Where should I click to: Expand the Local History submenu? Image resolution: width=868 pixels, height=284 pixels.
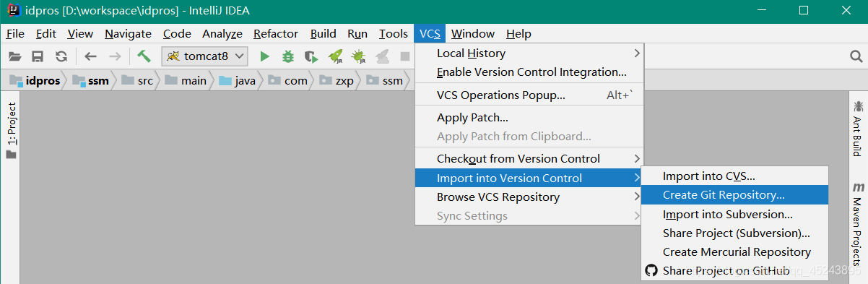click(529, 53)
